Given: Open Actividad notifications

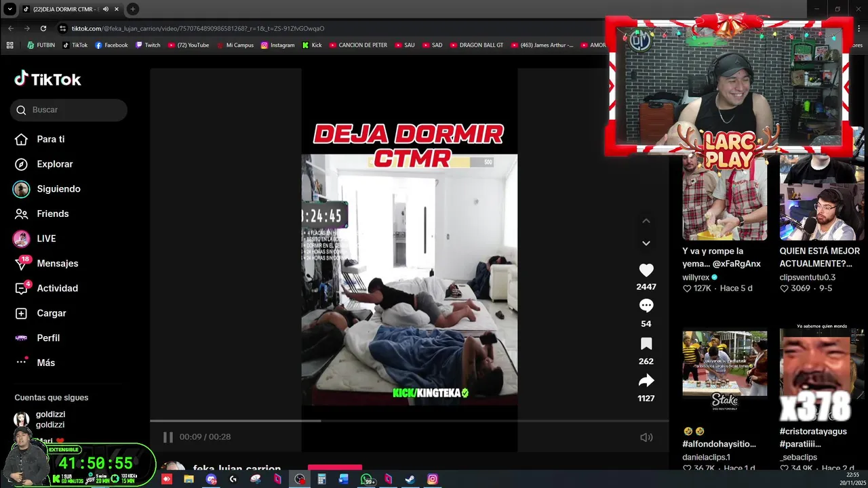Looking at the screenshot, I should click(x=46, y=288).
